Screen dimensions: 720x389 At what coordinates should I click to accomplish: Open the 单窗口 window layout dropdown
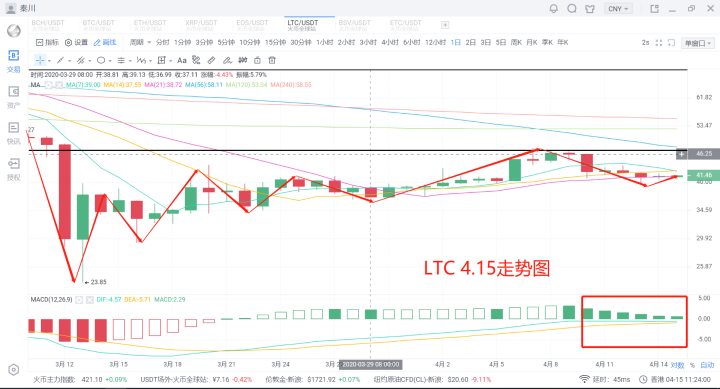pyautogui.click(x=698, y=43)
